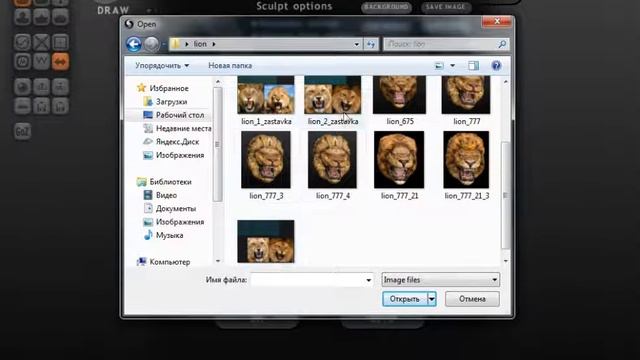
Task: Click the BACKGROUND button at top
Action: tap(386, 7)
